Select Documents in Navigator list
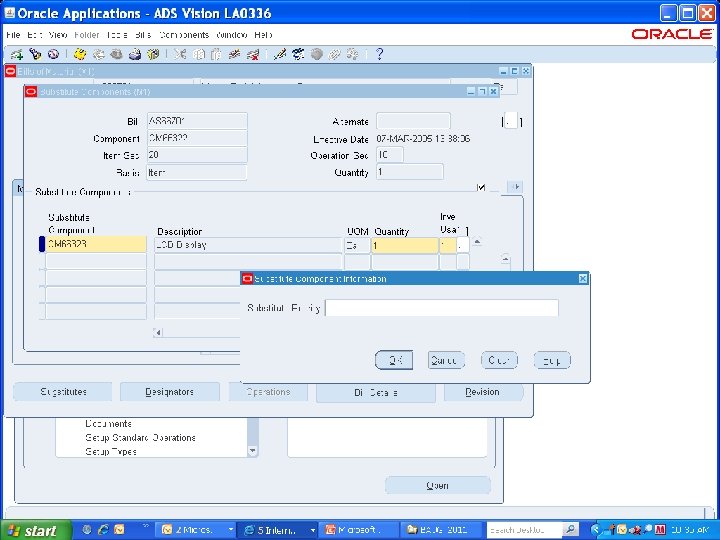The image size is (720, 540). [108, 424]
